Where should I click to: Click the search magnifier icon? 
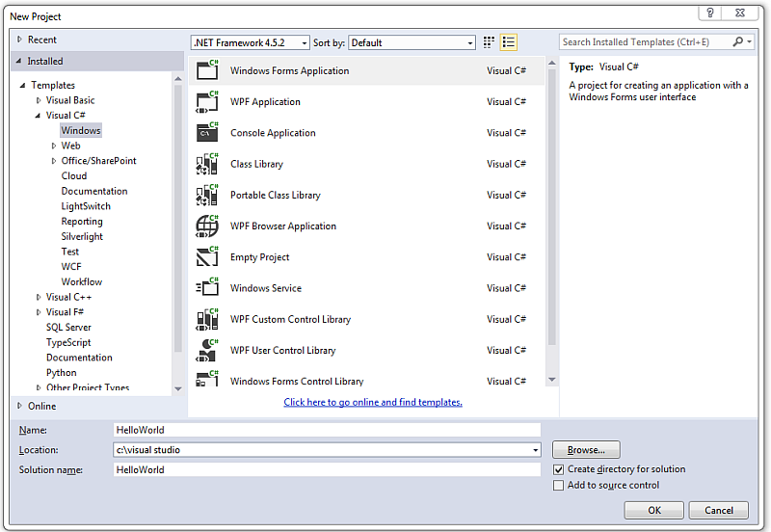point(737,41)
